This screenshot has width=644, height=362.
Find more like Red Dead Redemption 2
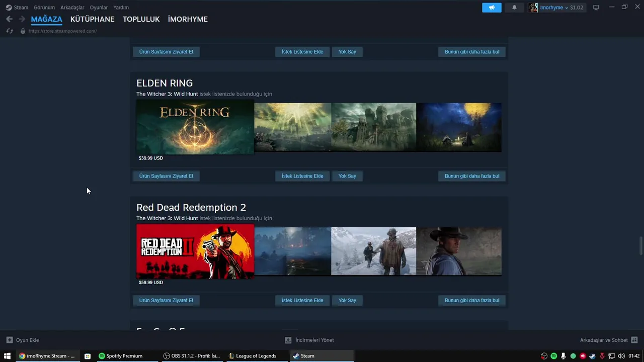[472, 300]
